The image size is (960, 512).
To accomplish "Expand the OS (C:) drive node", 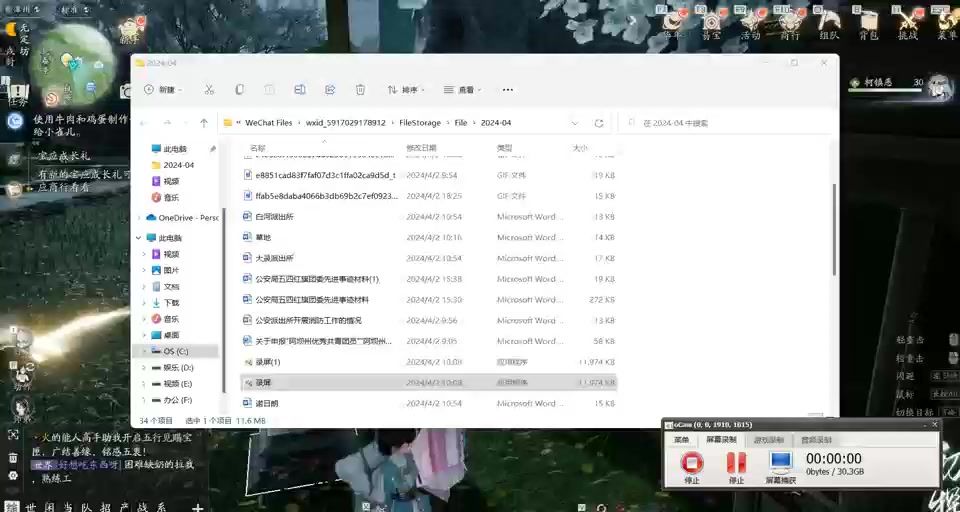I will coord(144,352).
